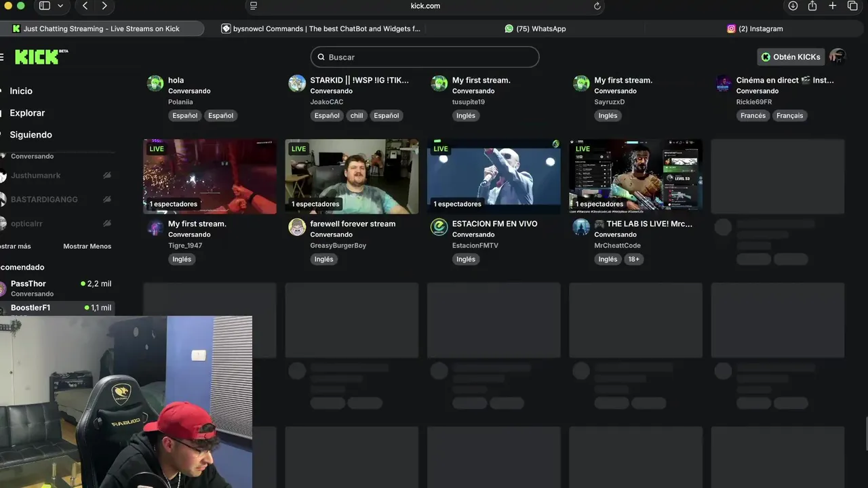Viewport: 868px width, 488px height.
Task: Open the followed channel opticalrr
Action: point(27,224)
